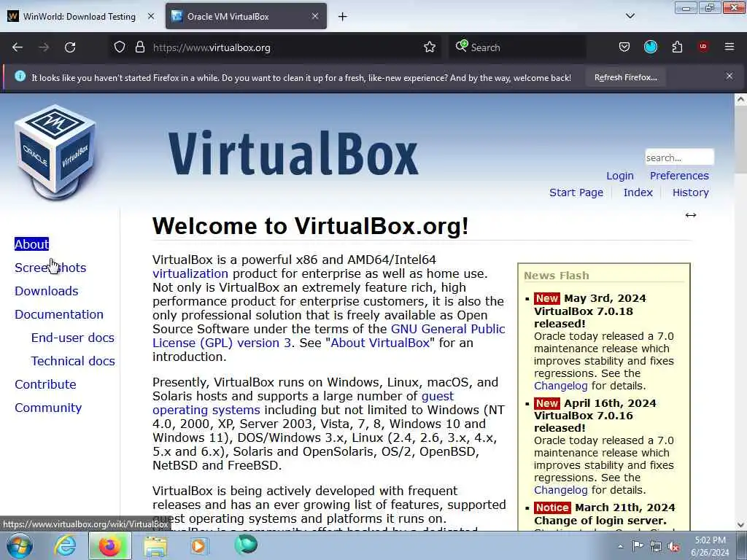Click the Refresh Firefox... button

click(x=625, y=77)
